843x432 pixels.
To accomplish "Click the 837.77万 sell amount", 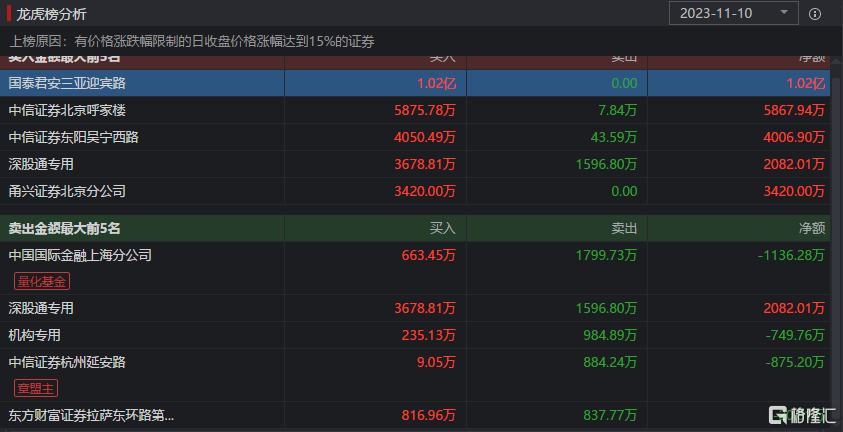I will click(610, 415).
